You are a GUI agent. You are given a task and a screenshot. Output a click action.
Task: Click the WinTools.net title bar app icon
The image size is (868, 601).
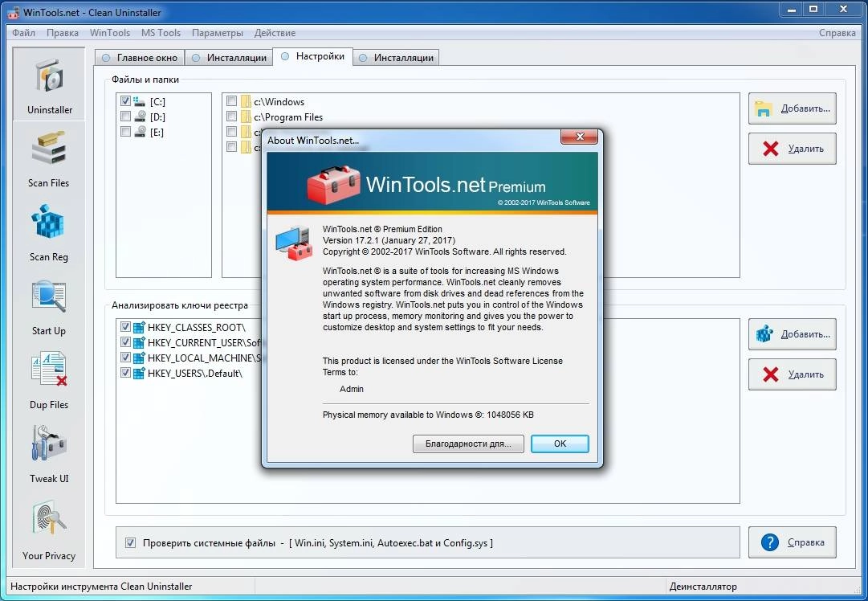coord(13,12)
